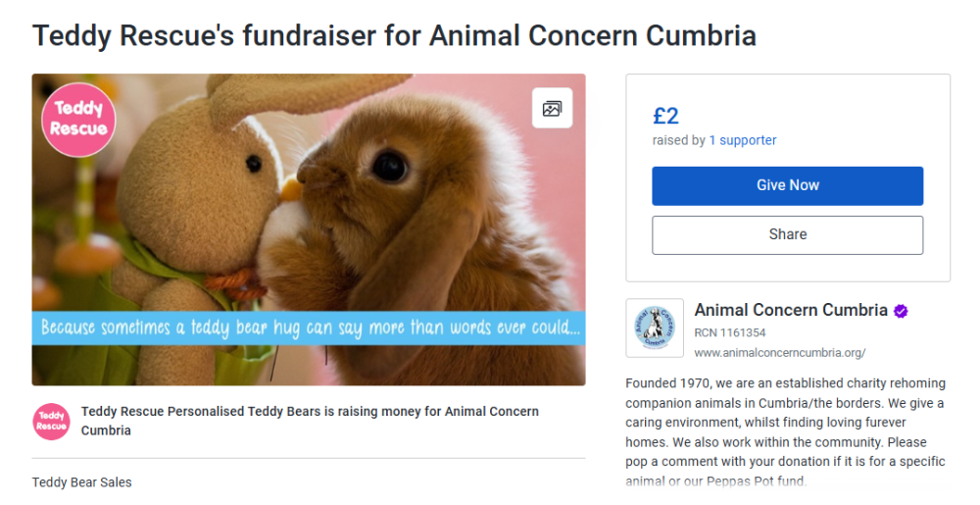Click the blue teddy bear hug caption banner
Screen dimensions: 980x505
tap(309, 328)
